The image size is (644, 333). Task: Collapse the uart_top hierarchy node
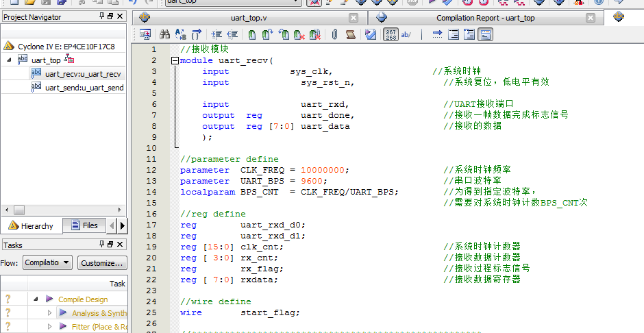(x=10, y=60)
